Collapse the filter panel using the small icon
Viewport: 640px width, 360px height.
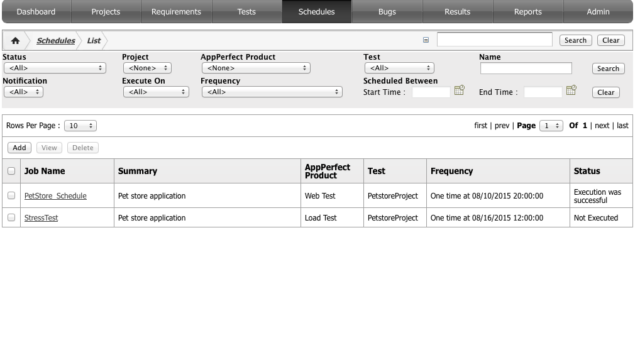point(426,40)
